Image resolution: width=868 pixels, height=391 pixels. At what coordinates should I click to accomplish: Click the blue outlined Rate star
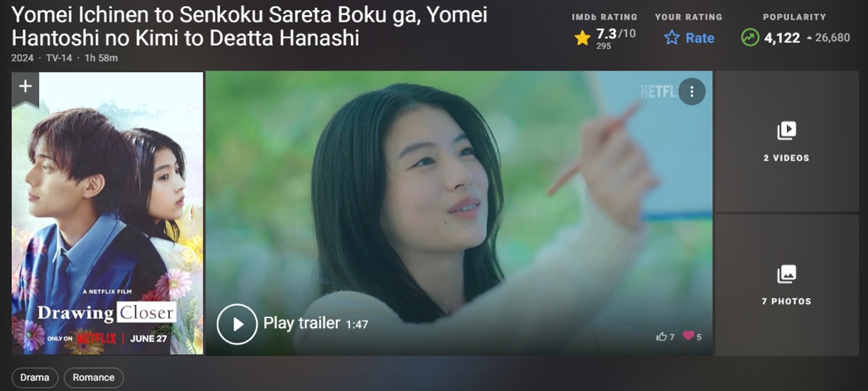click(x=672, y=38)
